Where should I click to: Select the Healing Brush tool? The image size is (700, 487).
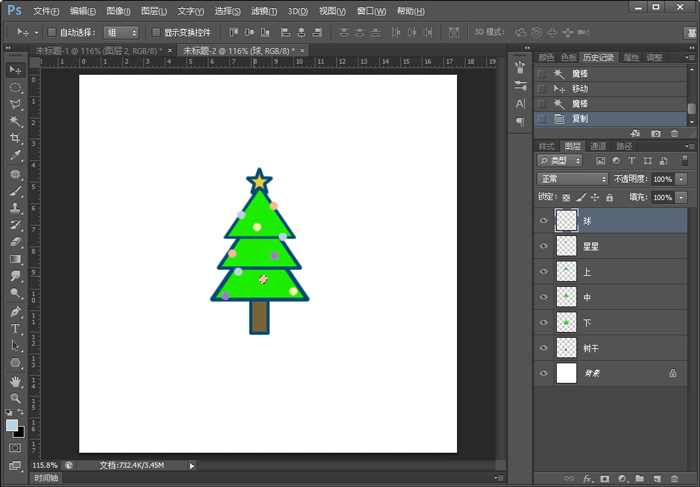tap(15, 174)
